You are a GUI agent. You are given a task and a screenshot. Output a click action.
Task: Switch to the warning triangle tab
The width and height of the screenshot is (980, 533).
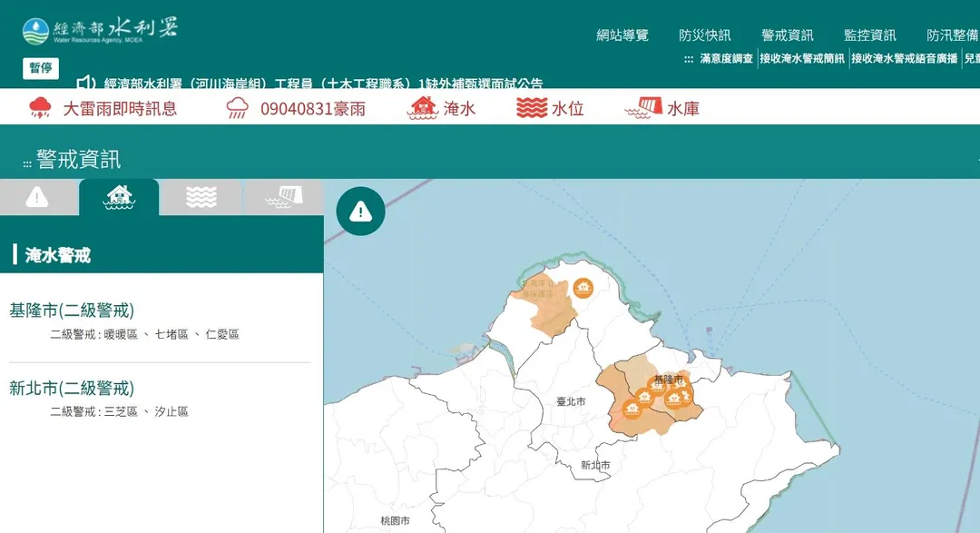click(37, 197)
